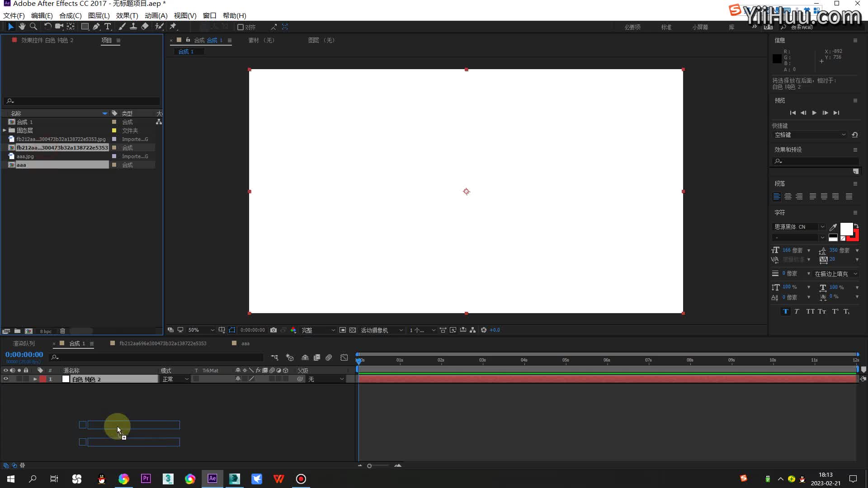Viewport: 868px width, 488px height.
Task: Click the trash icon in Project panel
Action: tap(63, 331)
